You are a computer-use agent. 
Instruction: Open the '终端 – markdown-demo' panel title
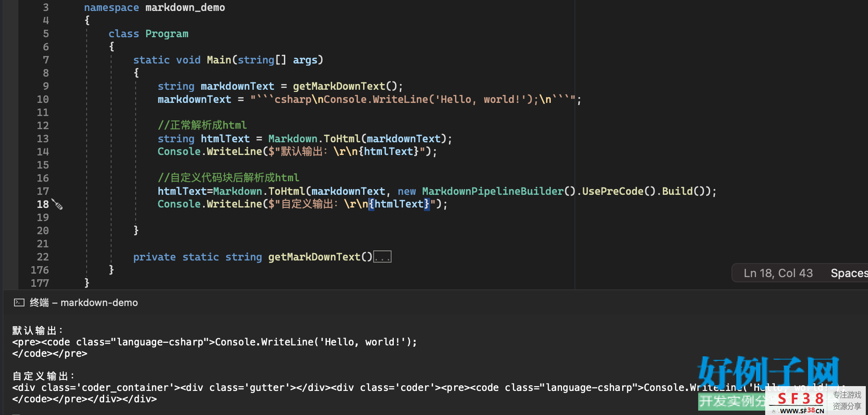pos(84,302)
